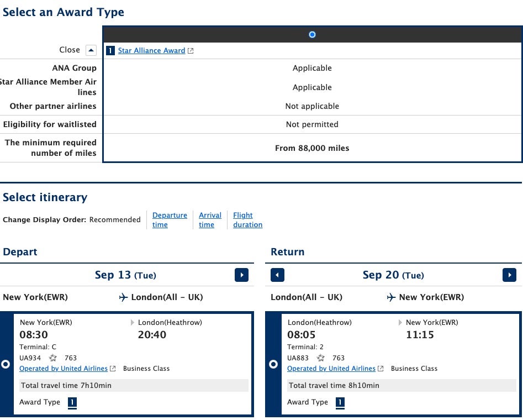Select UA883 return flight radio button
Viewport: 523px width, 420px height.
pyautogui.click(x=273, y=364)
